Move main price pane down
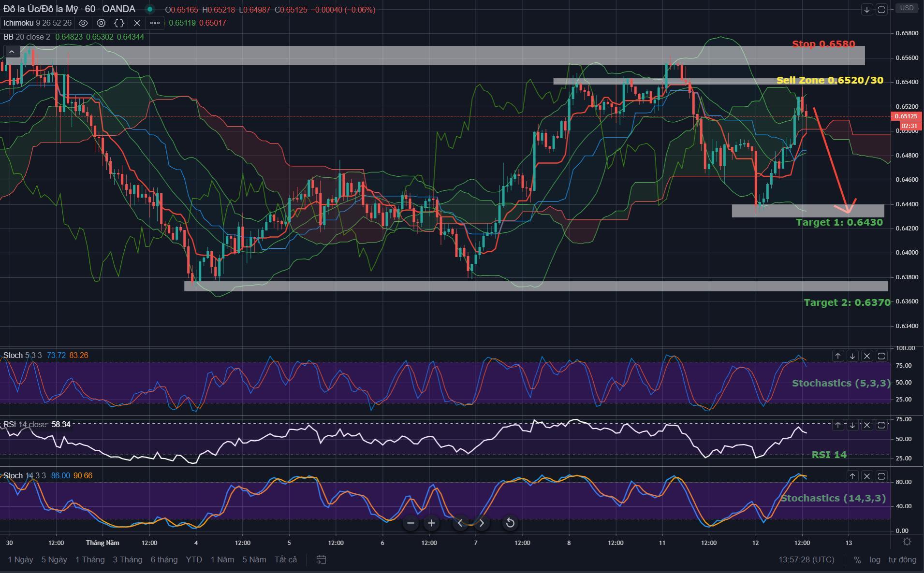 click(867, 9)
